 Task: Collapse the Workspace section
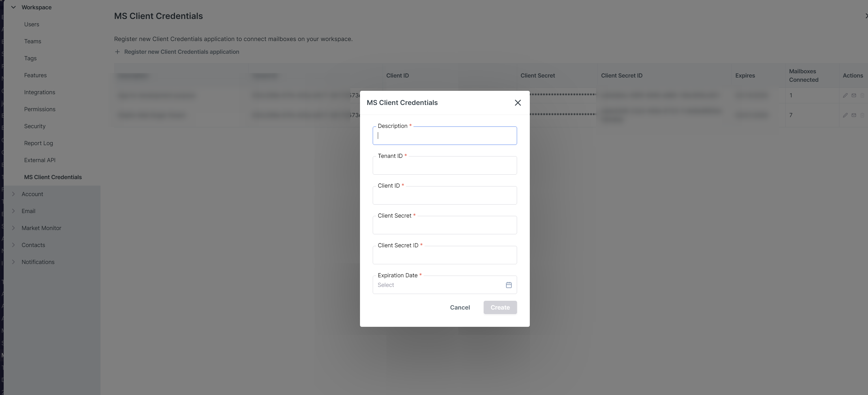pos(14,7)
